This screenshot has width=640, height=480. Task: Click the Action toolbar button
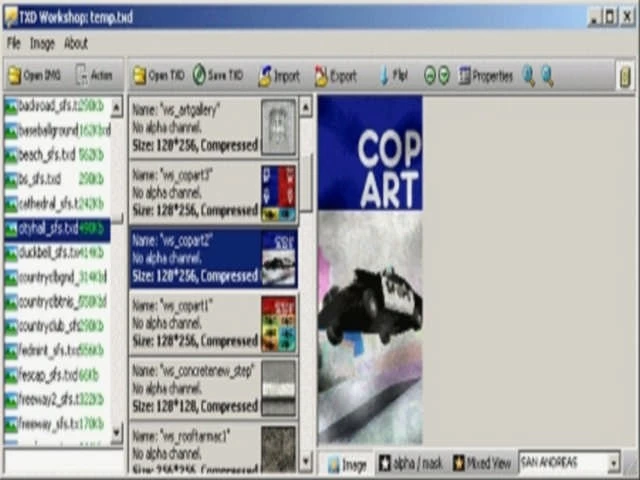pyautogui.click(x=95, y=76)
